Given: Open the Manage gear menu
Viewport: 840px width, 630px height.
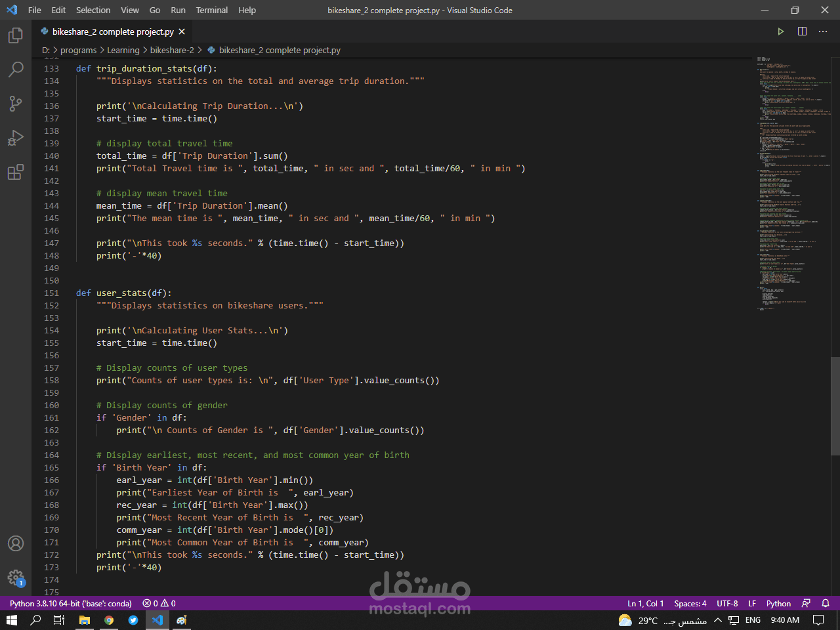Looking at the screenshot, I should pos(16,577).
